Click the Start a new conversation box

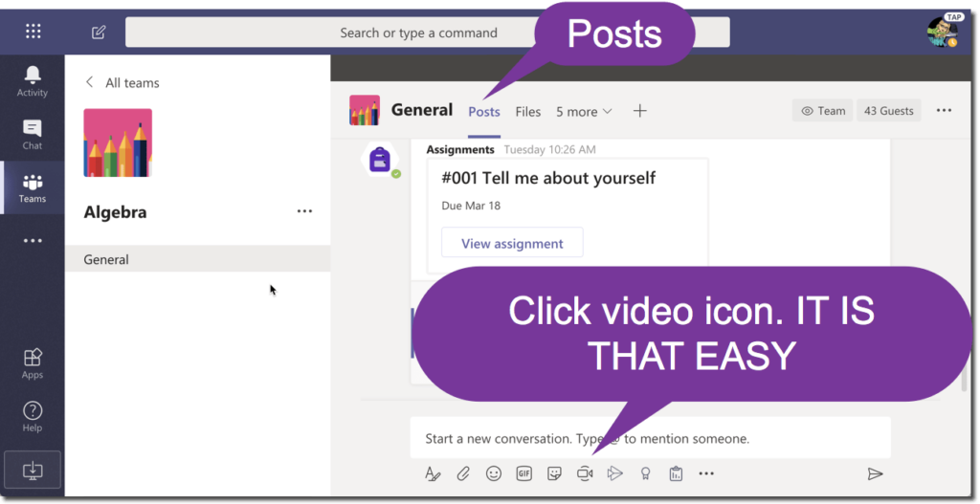coord(650,438)
